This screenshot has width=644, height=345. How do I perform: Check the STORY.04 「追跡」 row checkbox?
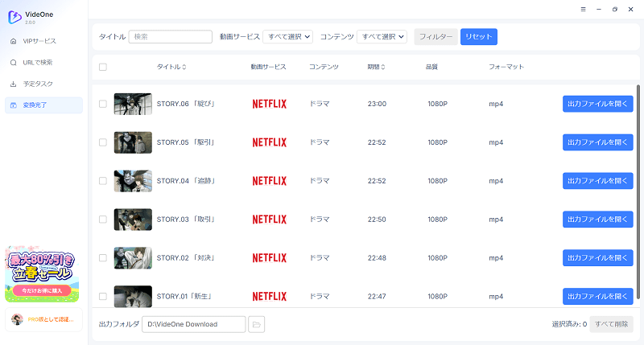pyautogui.click(x=103, y=181)
